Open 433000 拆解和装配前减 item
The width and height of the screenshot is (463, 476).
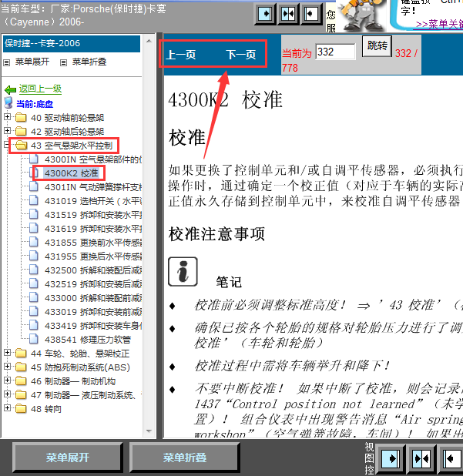[93, 298]
